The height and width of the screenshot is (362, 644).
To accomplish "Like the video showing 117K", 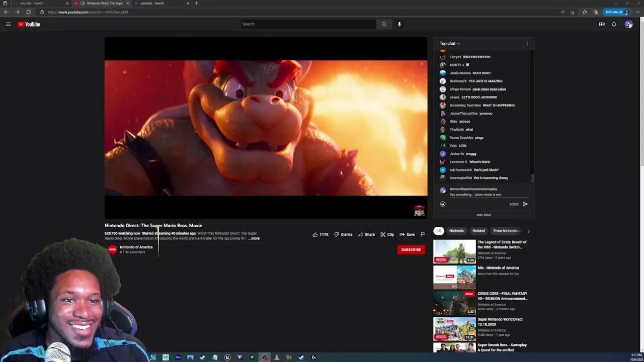I will [320, 235].
